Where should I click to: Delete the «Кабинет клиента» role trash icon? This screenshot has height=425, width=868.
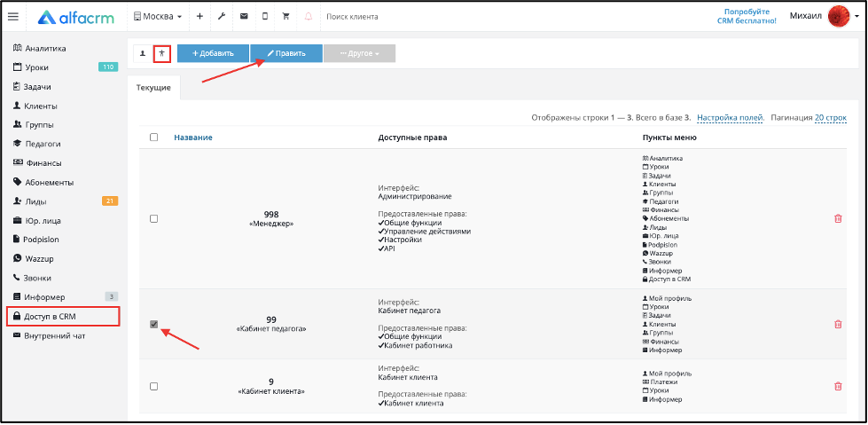[838, 386]
